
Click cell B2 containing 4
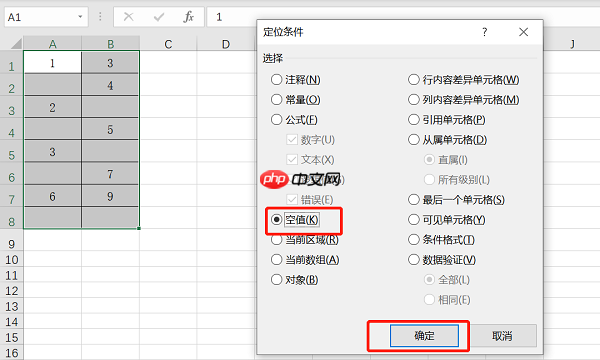tap(110, 85)
